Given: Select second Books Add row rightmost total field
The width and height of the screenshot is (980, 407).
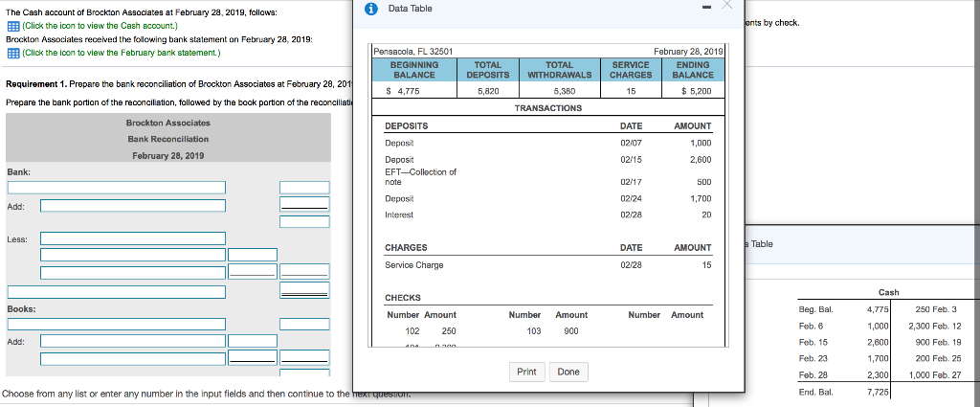Looking at the screenshot, I should [304, 359].
